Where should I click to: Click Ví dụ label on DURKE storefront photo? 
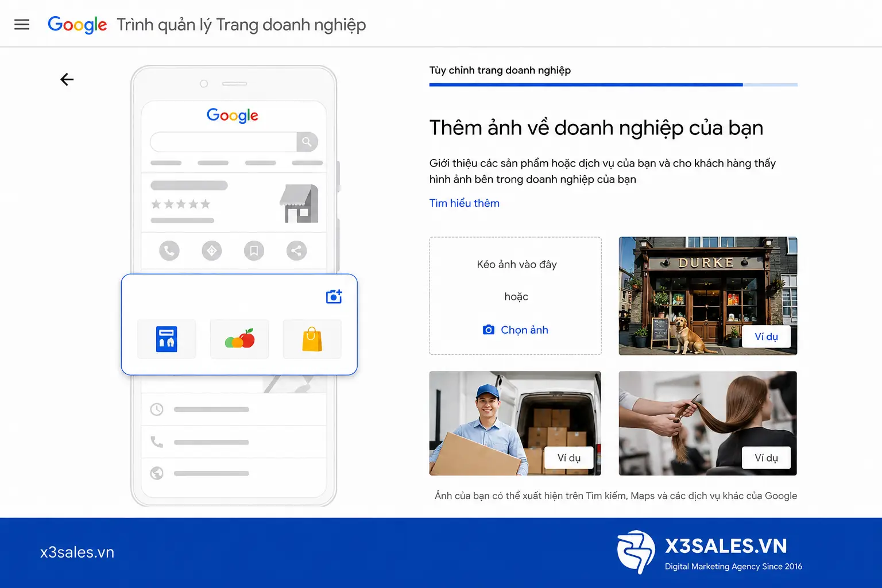[766, 336]
